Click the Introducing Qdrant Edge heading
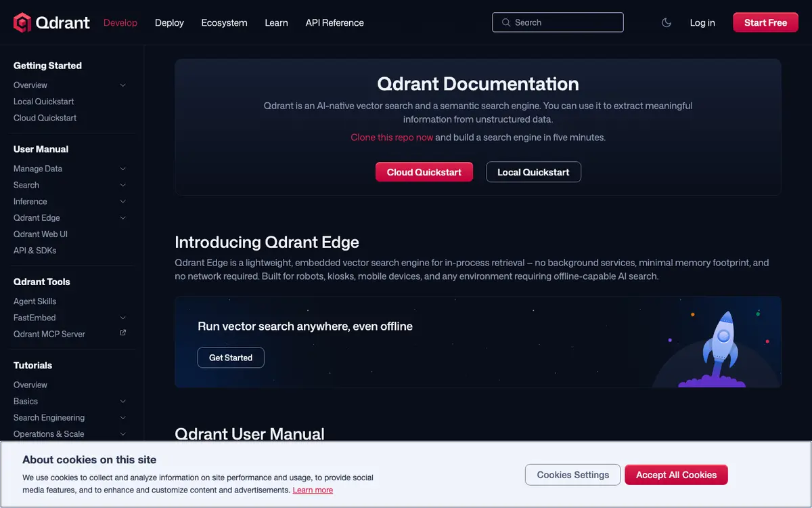 pyautogui.click(x=267, y=242)
